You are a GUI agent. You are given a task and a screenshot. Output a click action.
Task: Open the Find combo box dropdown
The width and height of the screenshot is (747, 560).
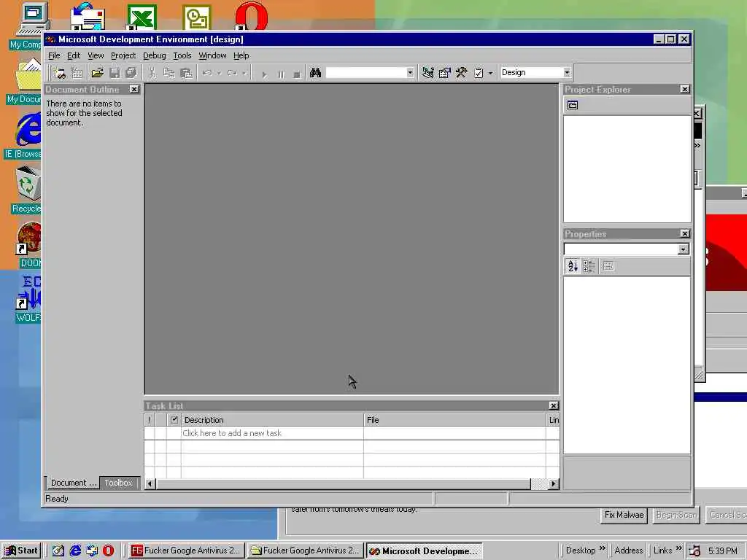point(410,73)
